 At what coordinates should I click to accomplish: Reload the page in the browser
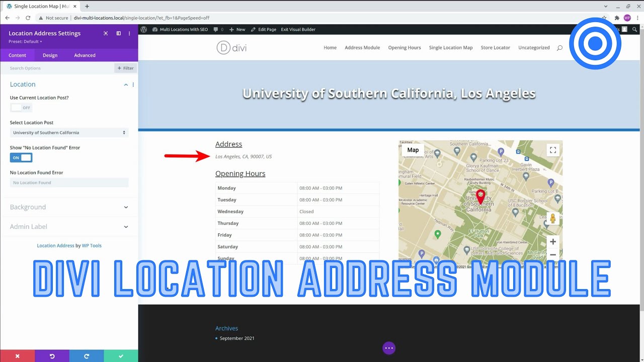29,18
